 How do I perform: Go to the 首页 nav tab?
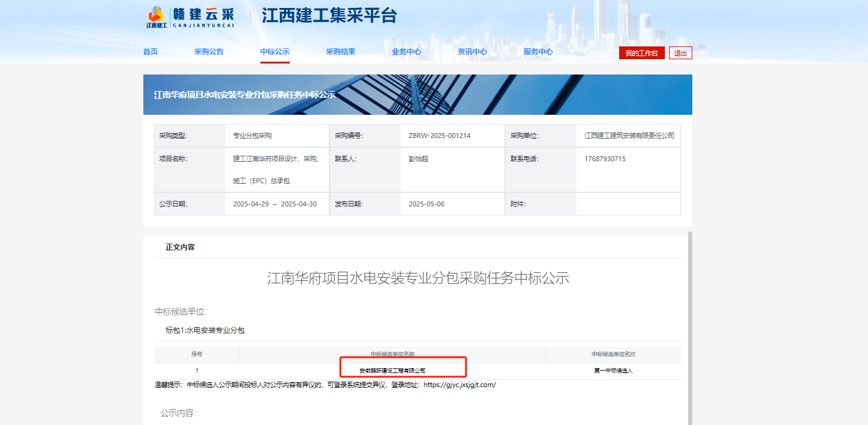tap(151, 52)
